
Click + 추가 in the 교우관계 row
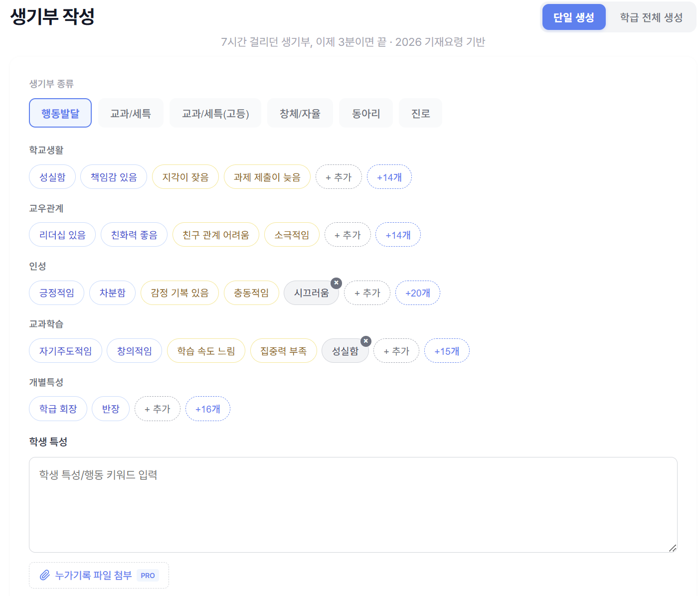pos(348,235)
